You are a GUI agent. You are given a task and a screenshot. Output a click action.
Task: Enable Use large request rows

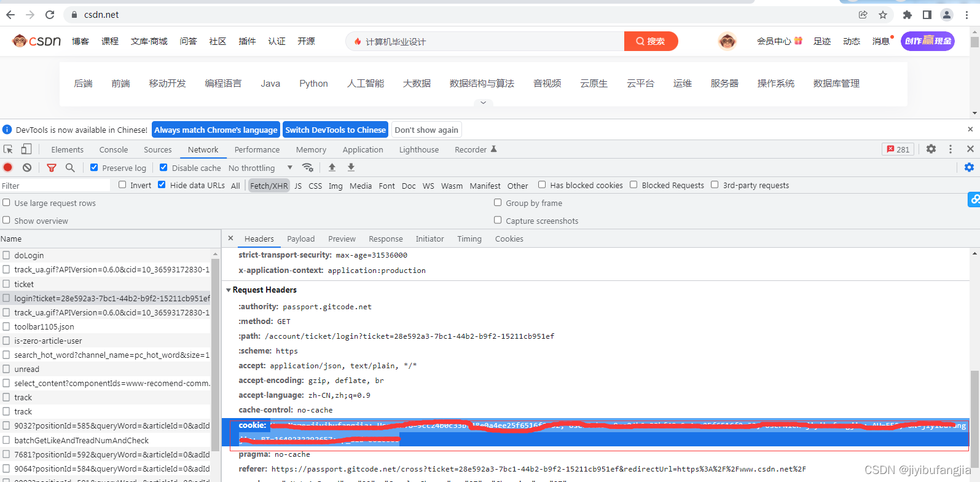[x=6, y=202]
